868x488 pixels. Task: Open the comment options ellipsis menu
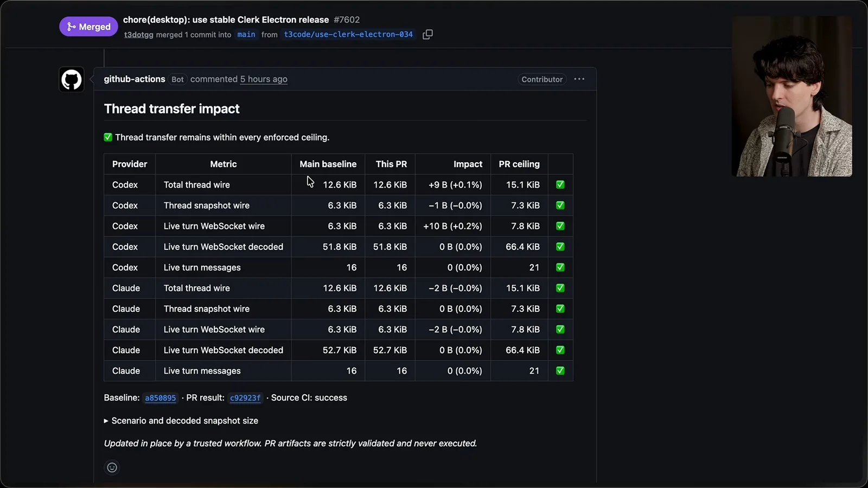coord(579,79)
